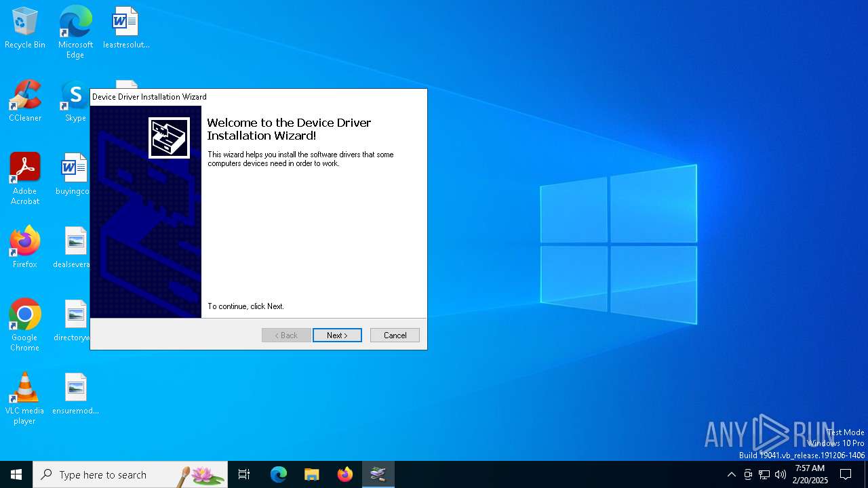
Task: Select the leastresolut Word document icon
Action: tap(126, 28)
